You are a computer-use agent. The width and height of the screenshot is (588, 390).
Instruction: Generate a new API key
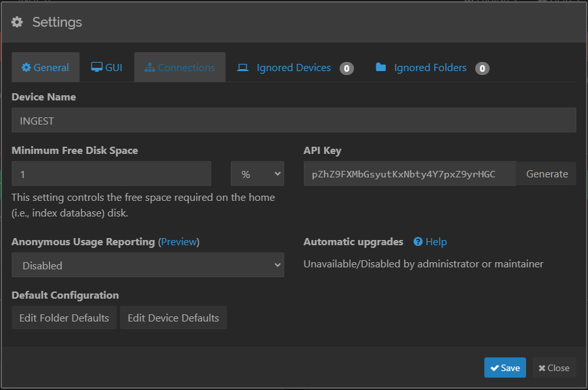coord(546,174)
